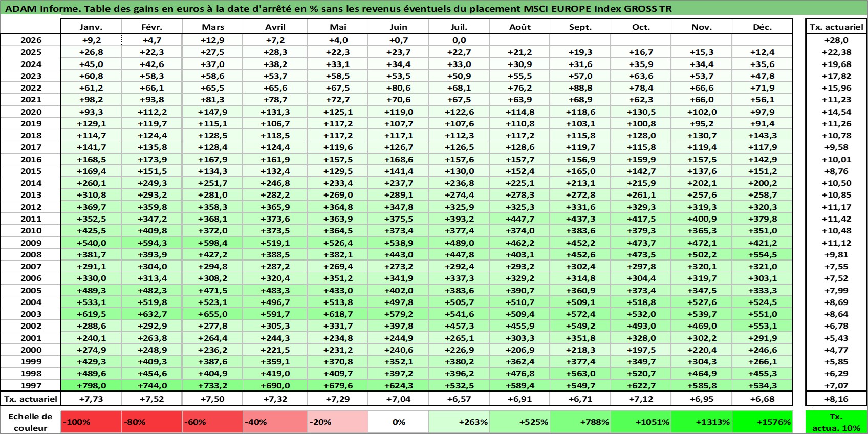Click the 'Mai' column header

(x=338, y=27)
